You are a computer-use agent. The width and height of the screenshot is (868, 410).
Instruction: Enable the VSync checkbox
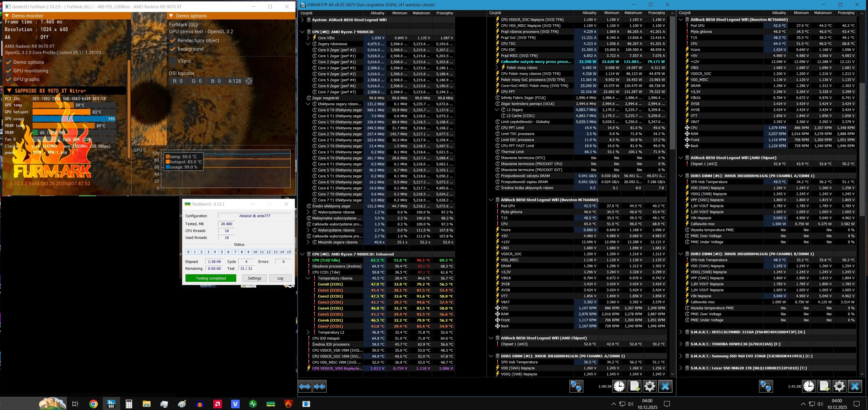[172, 61]
